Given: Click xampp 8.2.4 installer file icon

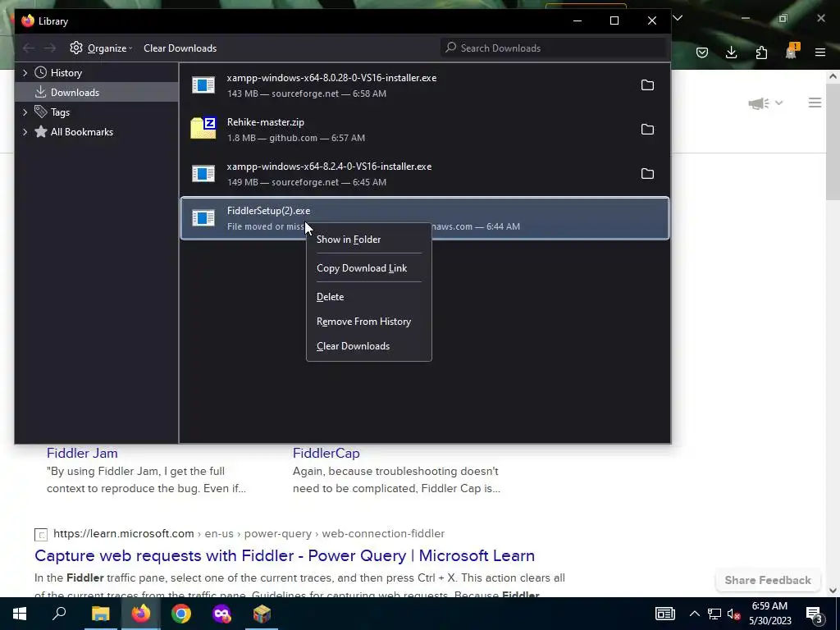Looking at the screenshot, I should 203,173.
